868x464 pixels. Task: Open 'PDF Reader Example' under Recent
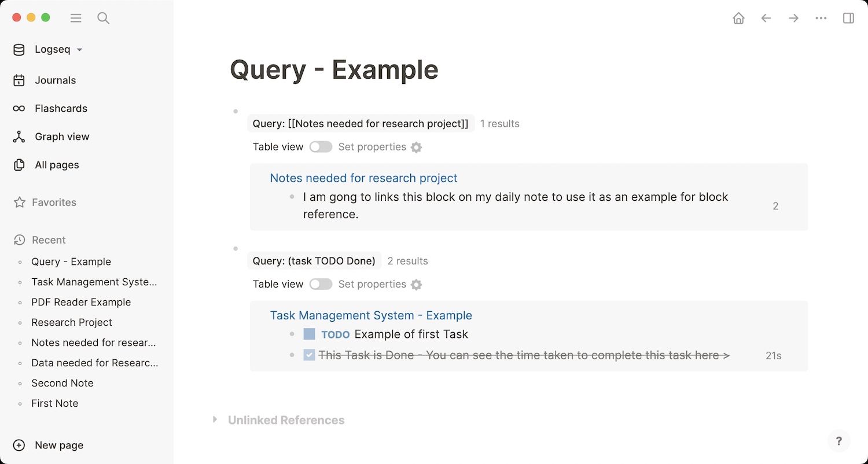click(x=81, y=302)
